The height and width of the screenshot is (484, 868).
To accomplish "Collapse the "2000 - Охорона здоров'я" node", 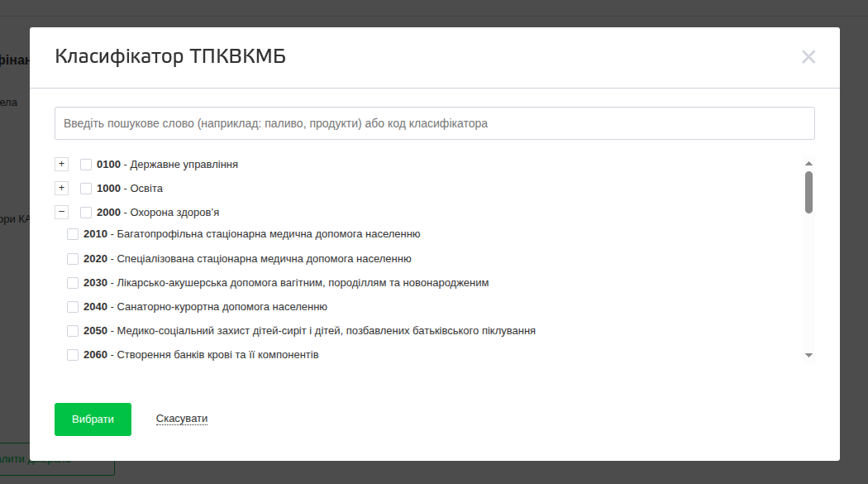I will [x=61, y=212].
